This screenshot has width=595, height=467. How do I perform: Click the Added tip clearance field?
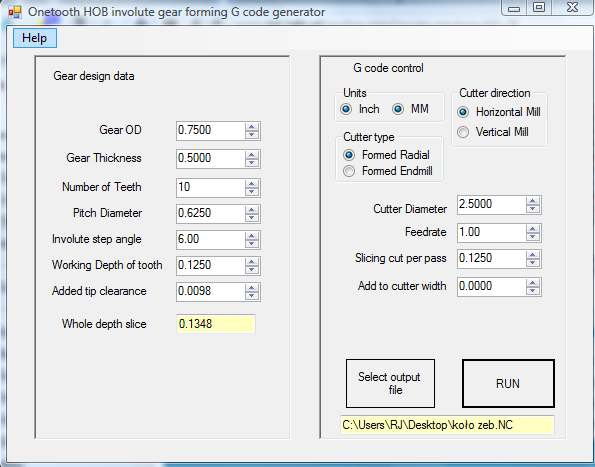tap(210, 292)
